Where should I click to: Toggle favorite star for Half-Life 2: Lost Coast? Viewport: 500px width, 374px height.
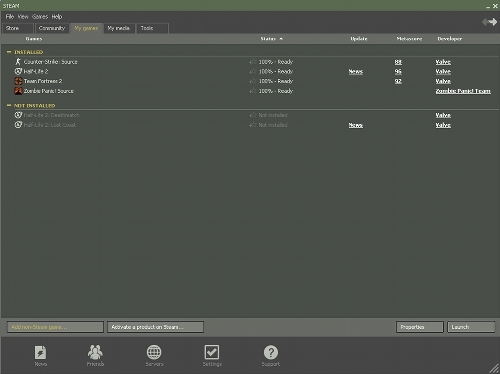(253, 125)
